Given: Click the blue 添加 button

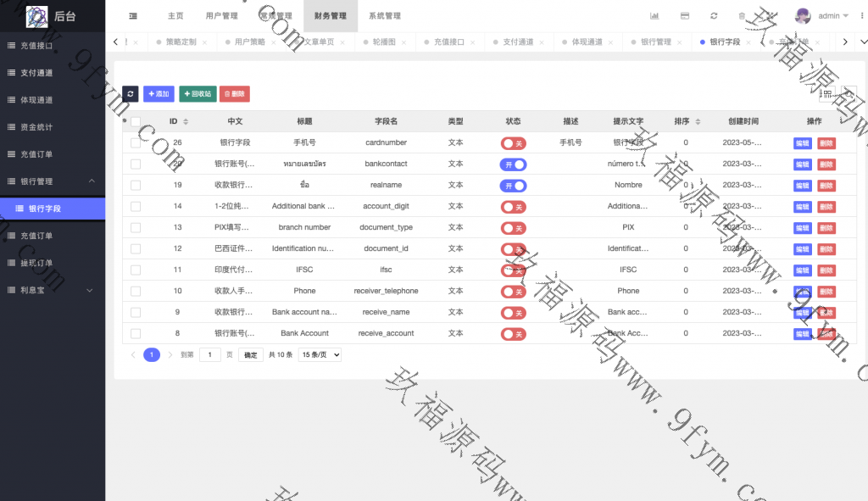Looking at the screenshot, I should 159,94.
